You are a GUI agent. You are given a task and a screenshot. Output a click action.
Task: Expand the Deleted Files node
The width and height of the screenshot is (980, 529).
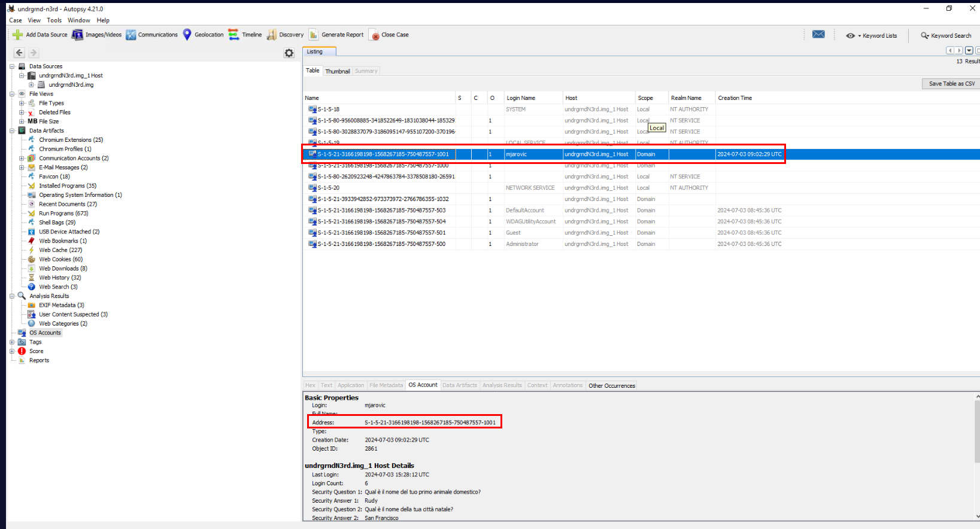[22, 113]
